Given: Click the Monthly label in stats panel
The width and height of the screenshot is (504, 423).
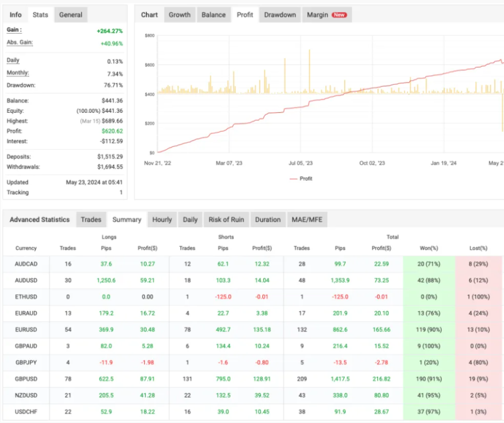Looking at the screenshot, I should (x=18, y=73).
